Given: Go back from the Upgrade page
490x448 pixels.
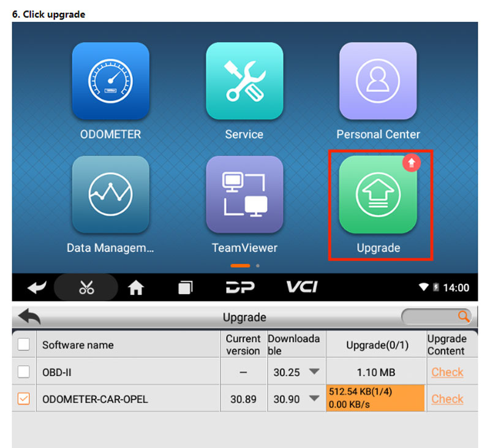Looking at the screenshot, I should pos(29,316).
